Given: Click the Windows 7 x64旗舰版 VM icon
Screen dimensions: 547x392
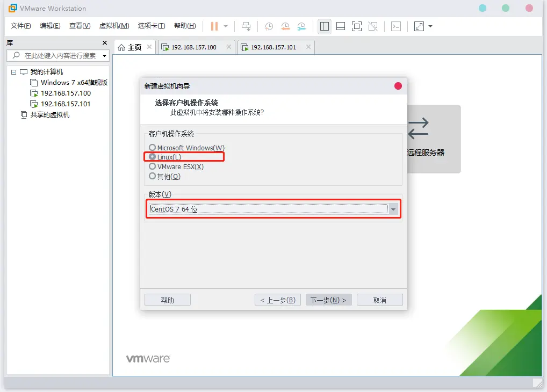Looking at the screenshot, I should point(34,83).
